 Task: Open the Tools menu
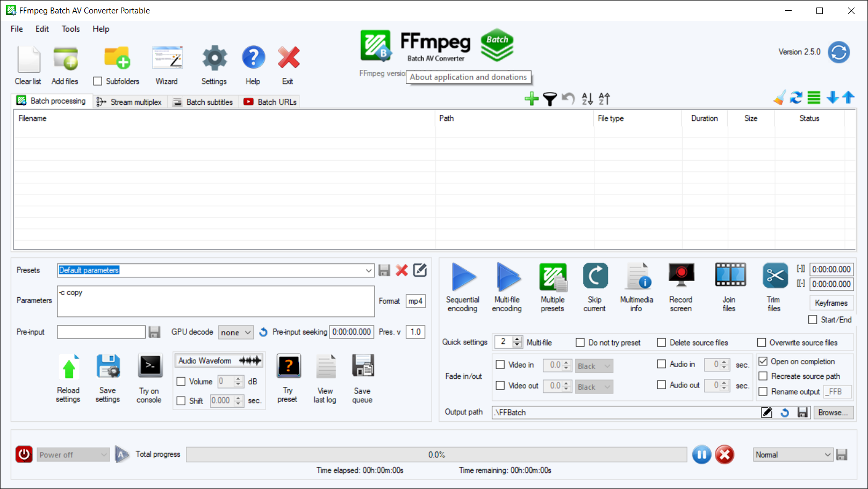coord(70,29)
